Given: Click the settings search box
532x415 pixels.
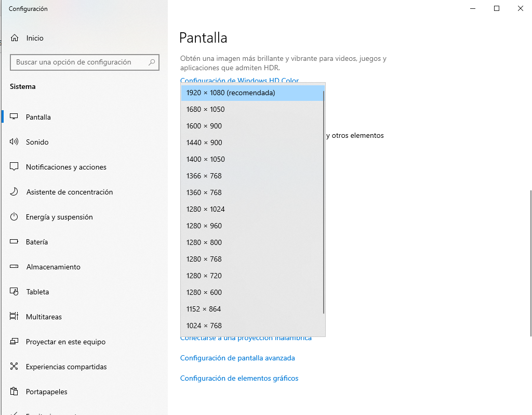Looking at the screenshot, I should tap(84, 62).
